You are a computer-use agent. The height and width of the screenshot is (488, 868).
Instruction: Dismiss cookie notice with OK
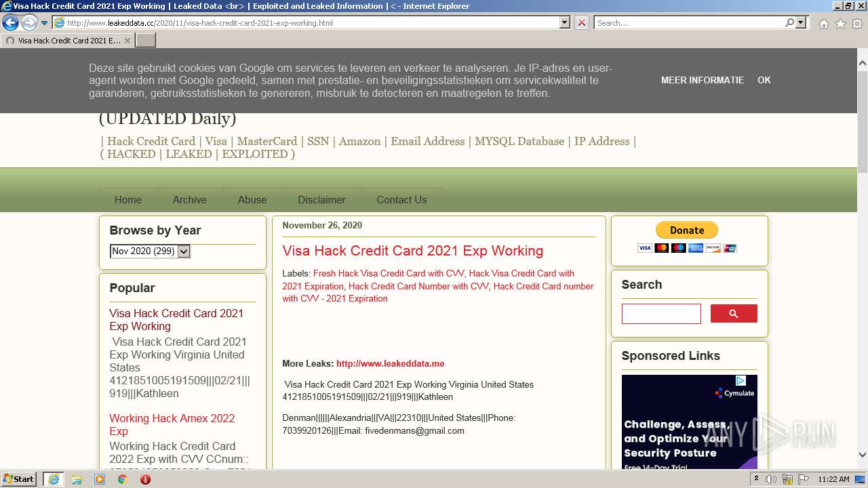point(764,80)
